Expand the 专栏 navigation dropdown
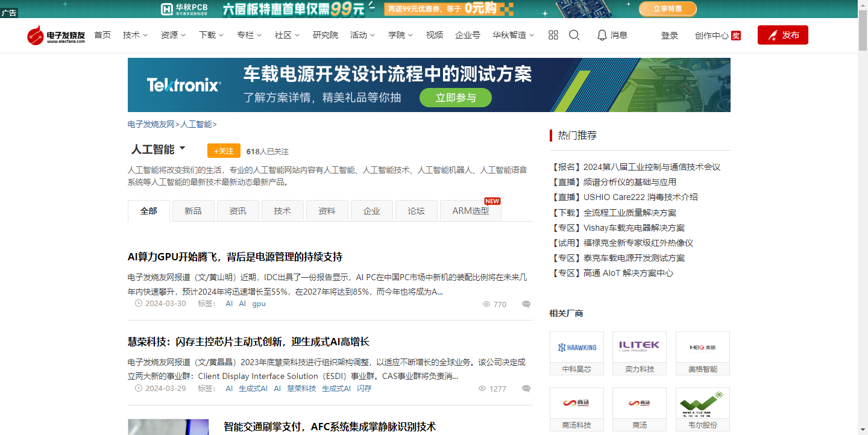Screen dimensions: 868x435 [249, 35]
